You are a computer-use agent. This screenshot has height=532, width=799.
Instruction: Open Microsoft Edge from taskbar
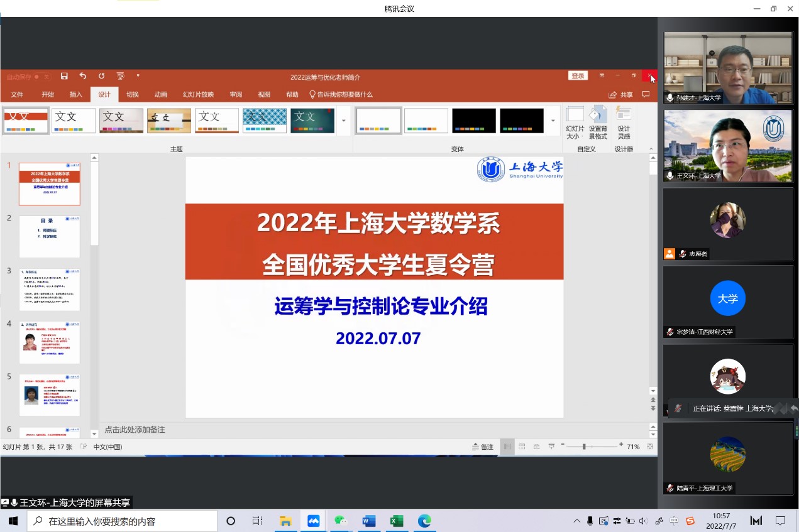[425, 521]
